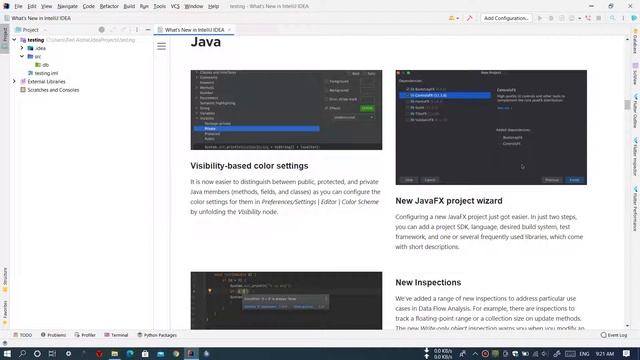This screenshot has width=640, height=360.
Task: Select the db package in tree
Action: pyautogui.click(x=42, y=65)
